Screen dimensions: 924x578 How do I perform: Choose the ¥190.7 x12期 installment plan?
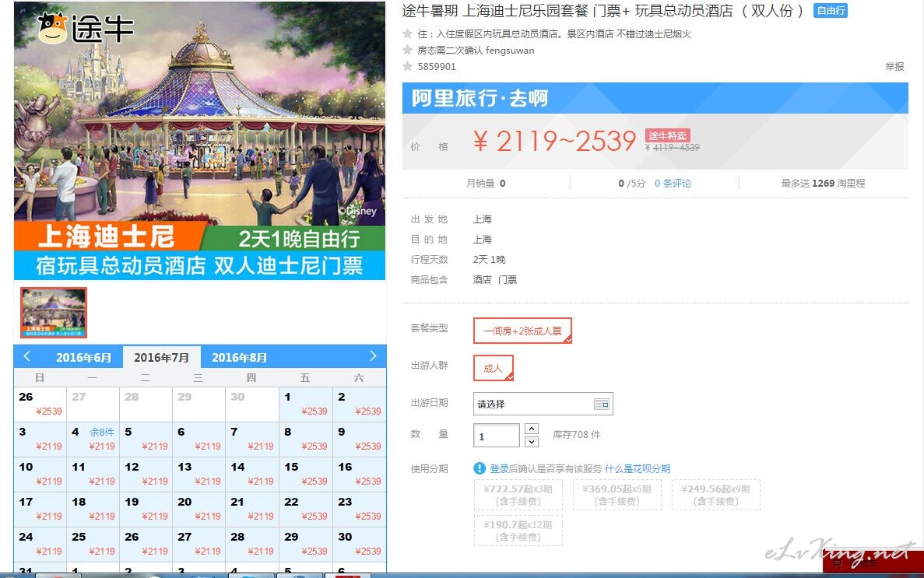[x=518, y=531]
